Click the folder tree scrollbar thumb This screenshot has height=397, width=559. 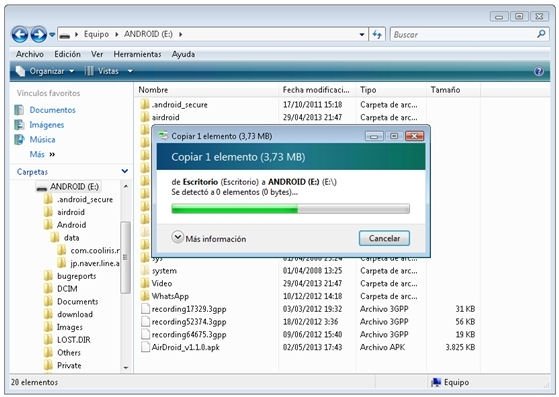point(125,257)
